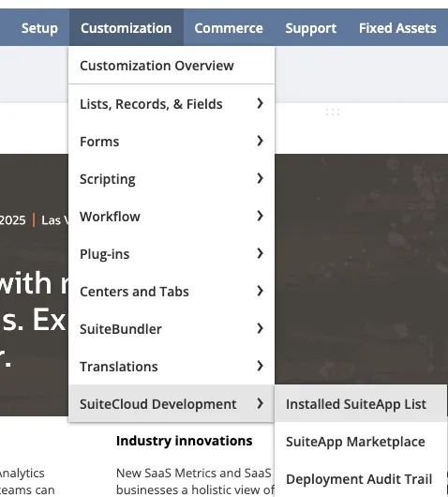
Task: Expand chevron beside Translations
Action: [261, 366]
